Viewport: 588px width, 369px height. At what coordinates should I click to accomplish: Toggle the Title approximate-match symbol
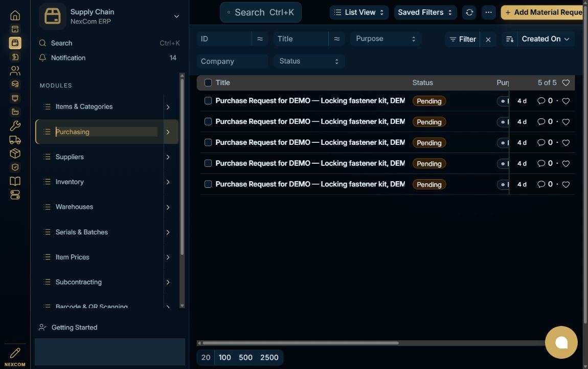(x=337, y=39)
